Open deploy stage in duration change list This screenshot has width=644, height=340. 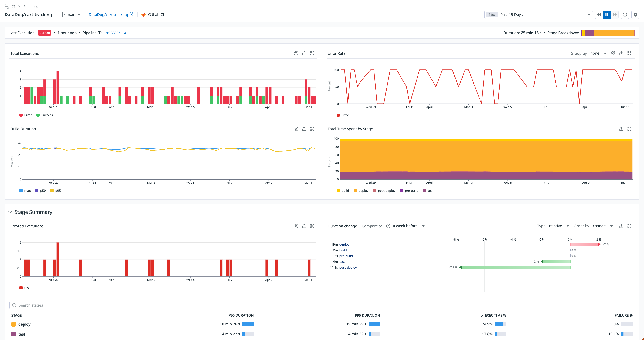coord(344,244)
